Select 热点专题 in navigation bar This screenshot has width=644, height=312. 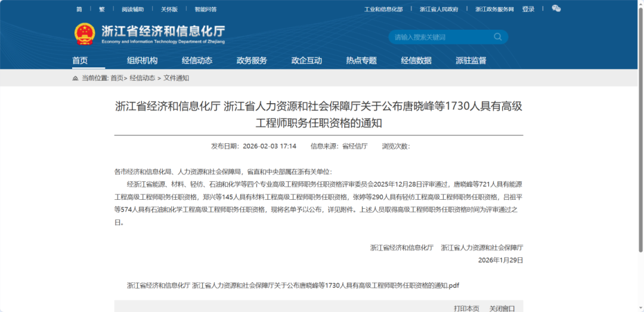click(361, 60)
